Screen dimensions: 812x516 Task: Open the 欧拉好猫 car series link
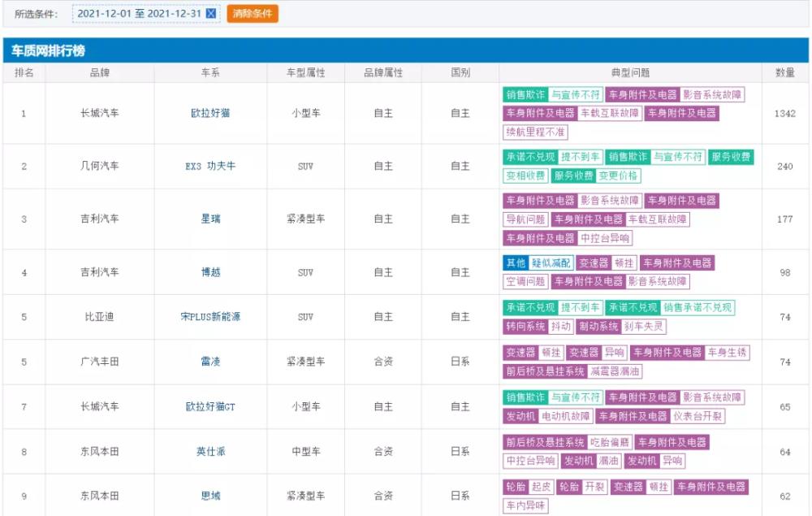point(210,113)
